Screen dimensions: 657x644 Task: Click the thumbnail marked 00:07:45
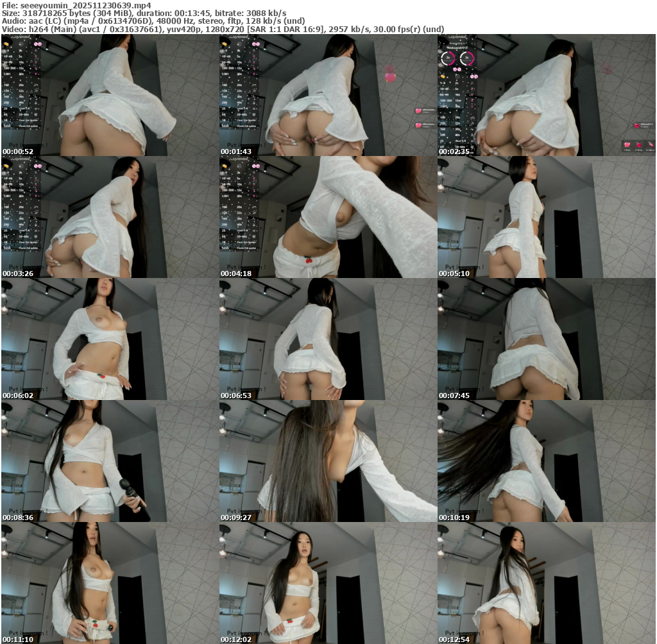point(546,339)
